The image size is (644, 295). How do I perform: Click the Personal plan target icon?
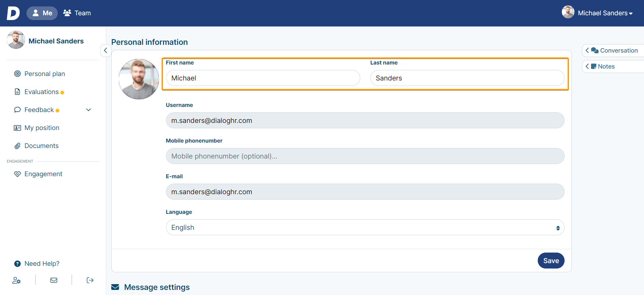pos(17,74)
